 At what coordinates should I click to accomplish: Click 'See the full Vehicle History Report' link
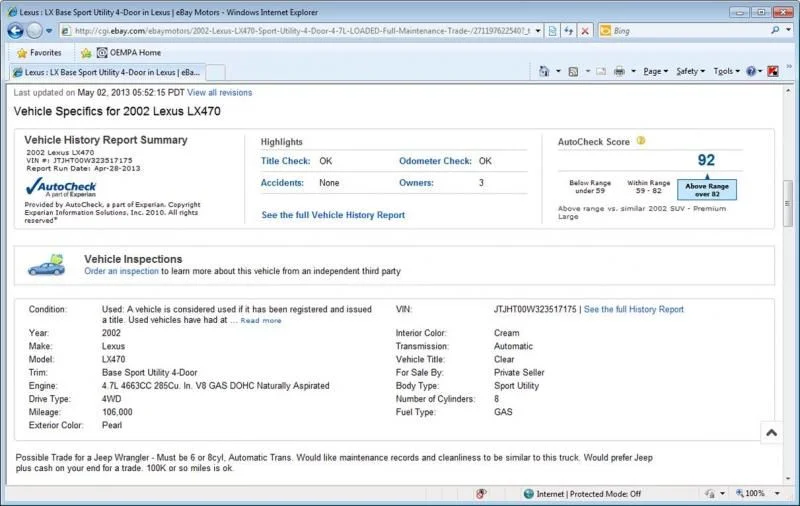333,215
